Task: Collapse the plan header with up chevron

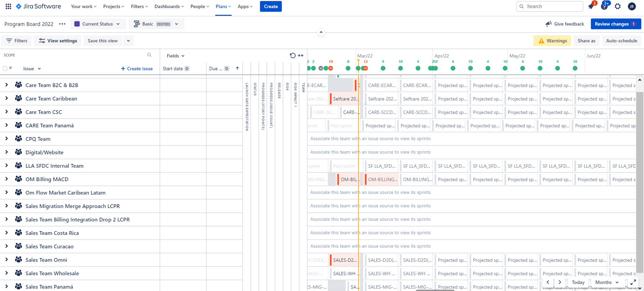Action: click(321, 32)
